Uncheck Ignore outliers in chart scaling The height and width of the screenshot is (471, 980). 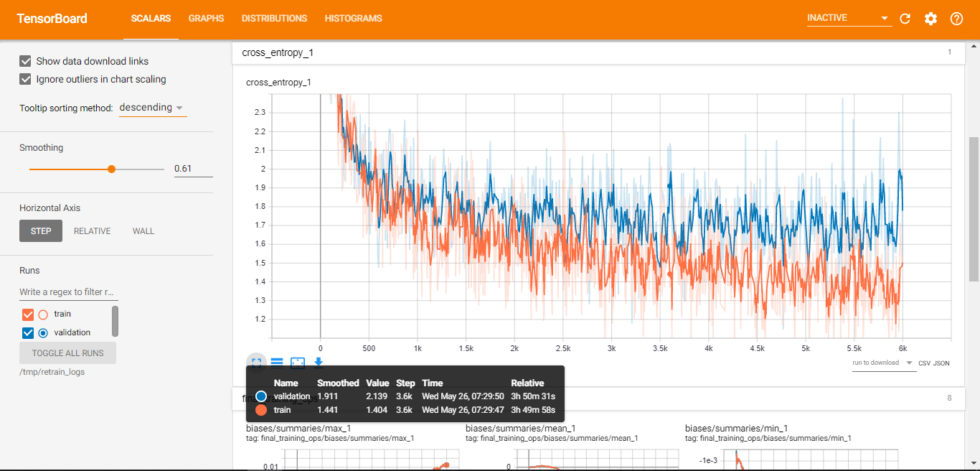[x=26, y=79]
